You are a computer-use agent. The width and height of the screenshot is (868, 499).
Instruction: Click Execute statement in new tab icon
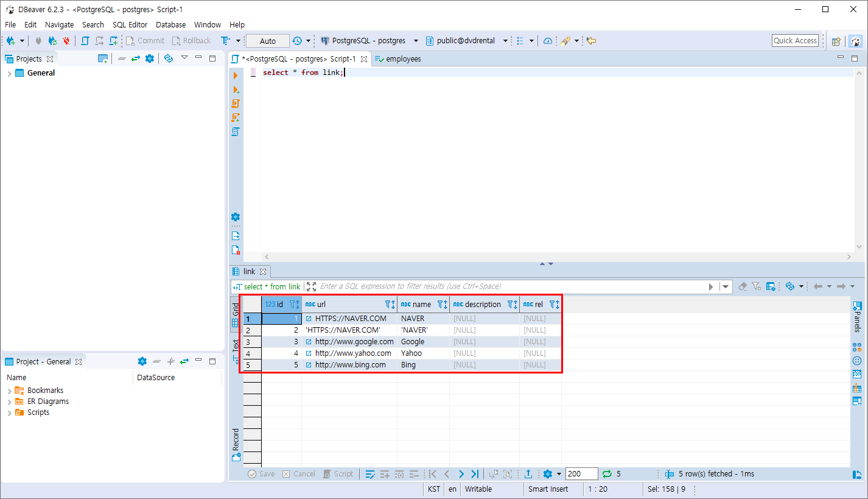[x=236, y=90]
